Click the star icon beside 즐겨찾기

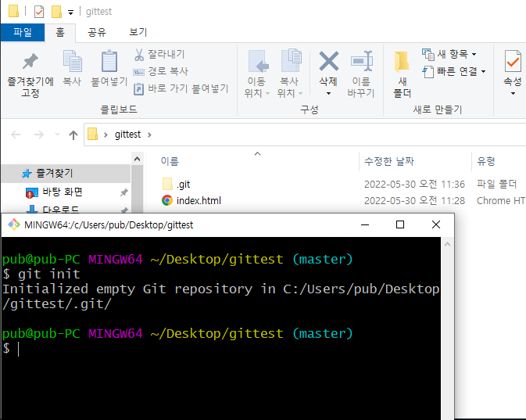(x=27, y=174)
